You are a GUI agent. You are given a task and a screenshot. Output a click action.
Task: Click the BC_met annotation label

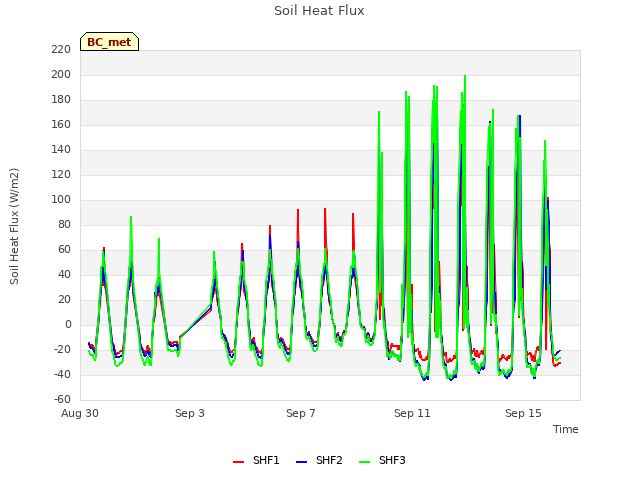click(x=109, y=42)
